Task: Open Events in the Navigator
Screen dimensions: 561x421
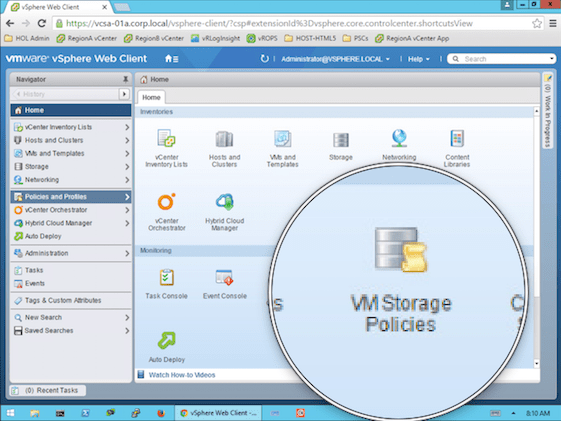Action: pyautogui.click(x=71, y=283)
